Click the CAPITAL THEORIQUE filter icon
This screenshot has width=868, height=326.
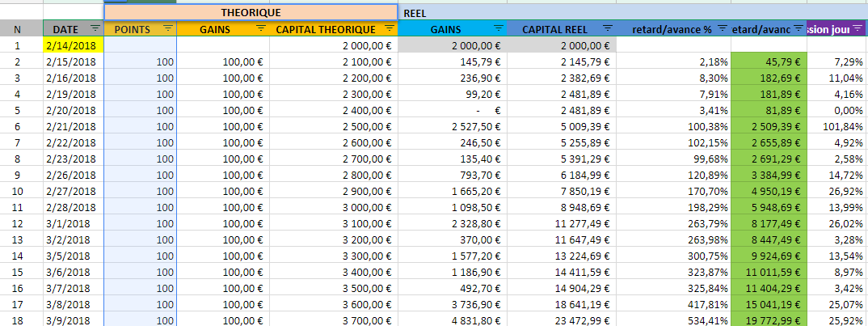pos(389,29)
